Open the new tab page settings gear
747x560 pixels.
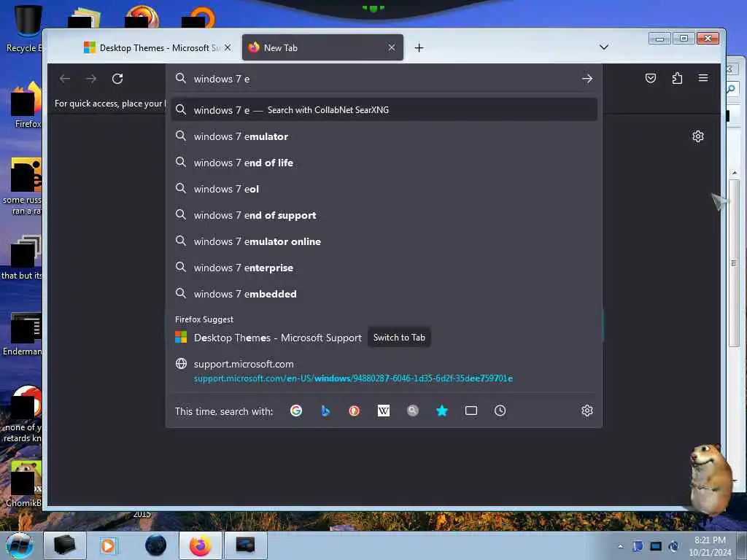click(x=698, y=136)
